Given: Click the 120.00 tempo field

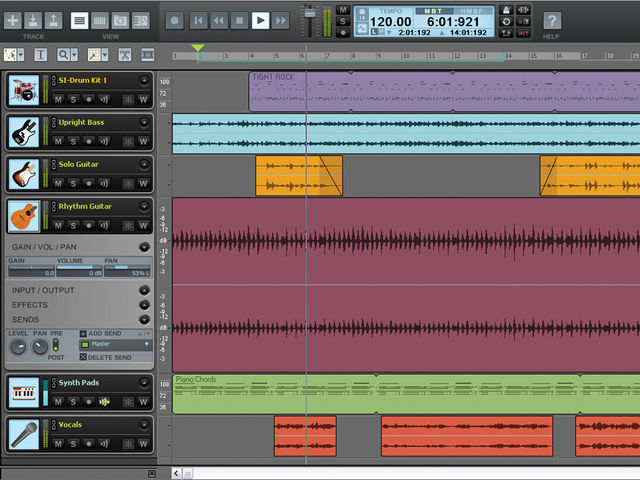Looking at the screenshot, I should (391, 22).
